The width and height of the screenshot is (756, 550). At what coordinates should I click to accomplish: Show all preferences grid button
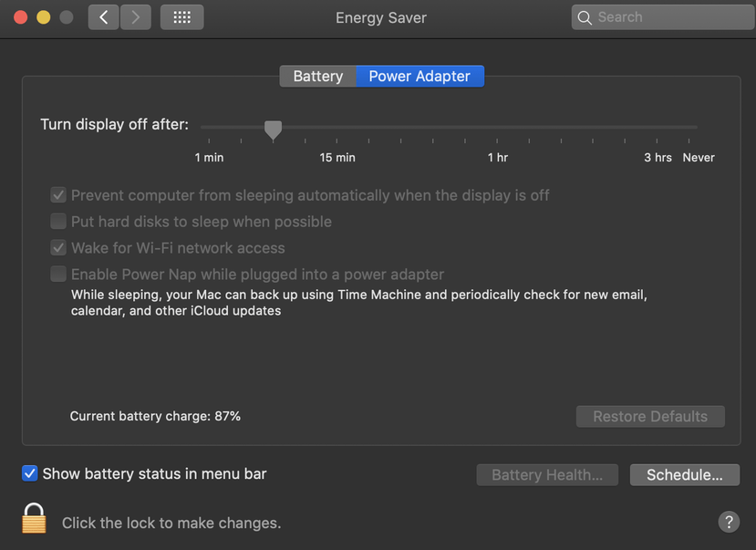[x=181, y=17]
